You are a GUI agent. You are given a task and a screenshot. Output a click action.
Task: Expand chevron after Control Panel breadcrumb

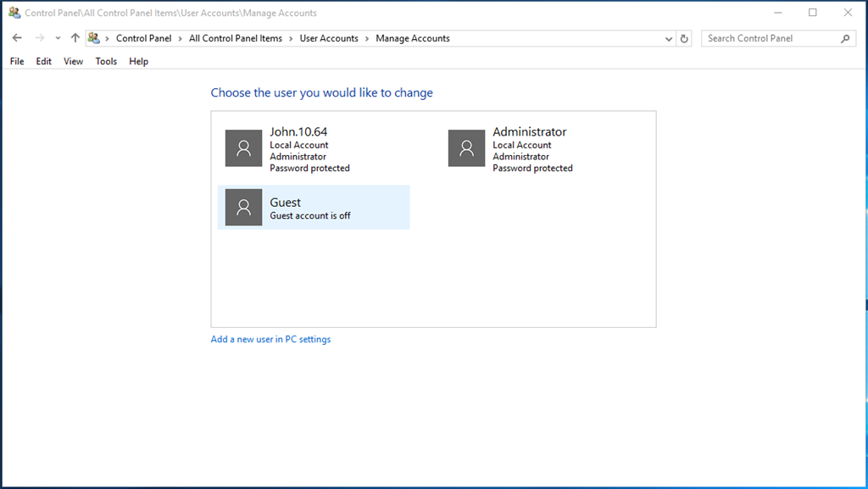[x=181, y=39]
